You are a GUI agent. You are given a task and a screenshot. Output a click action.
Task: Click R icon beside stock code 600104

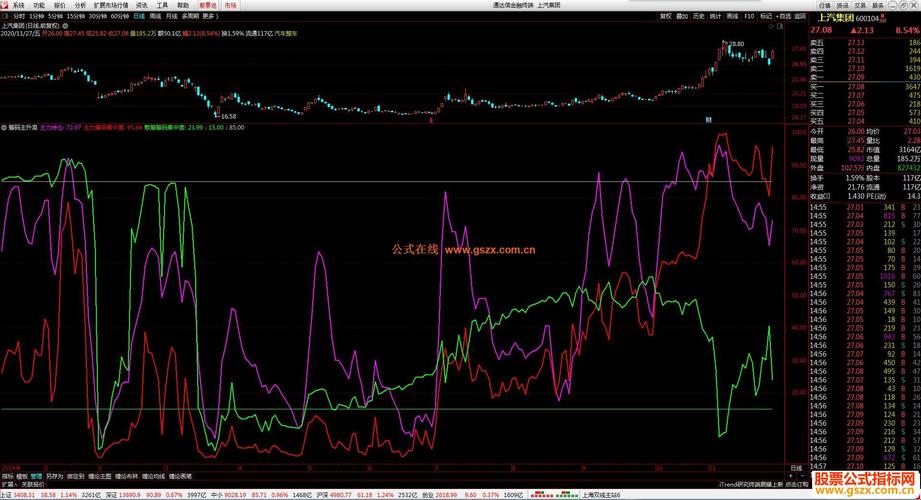click(x=882, y=18)
